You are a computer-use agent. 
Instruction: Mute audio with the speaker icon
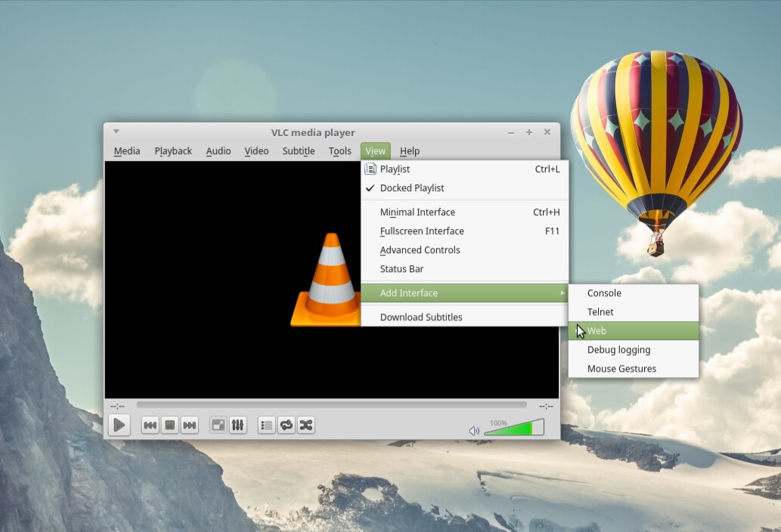[474, 431]
